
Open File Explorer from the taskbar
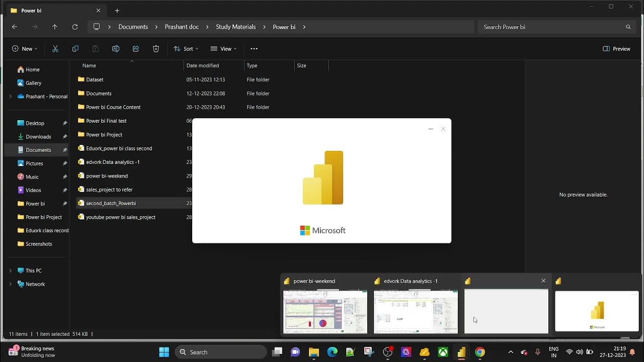[x=314, y=352]
